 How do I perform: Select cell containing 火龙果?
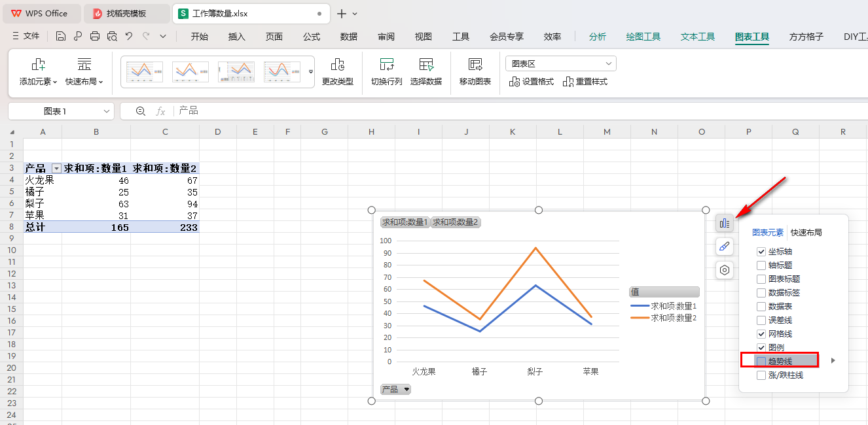click(x=43, y=180)
